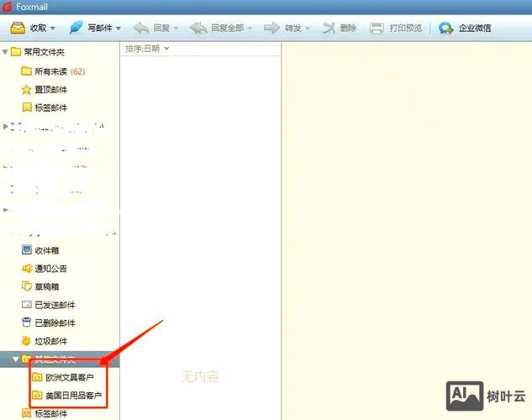Click the 美国日用品客户 folder icon
Viewport: 532px width, 420px height.
(x=37, y=395)
